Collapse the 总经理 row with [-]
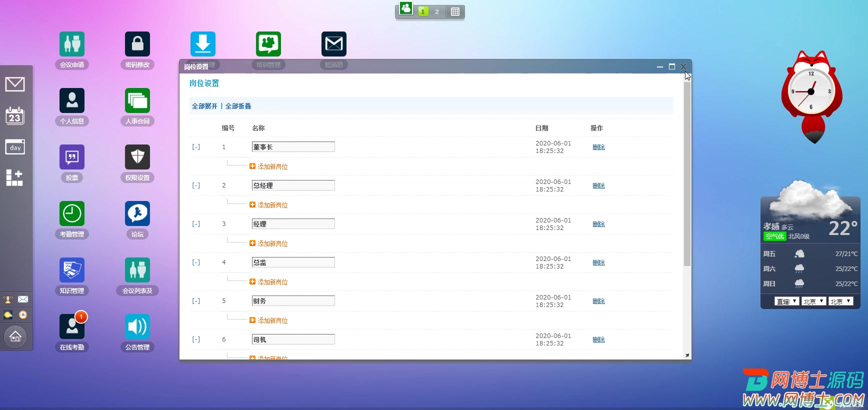 tap(196, 185)
